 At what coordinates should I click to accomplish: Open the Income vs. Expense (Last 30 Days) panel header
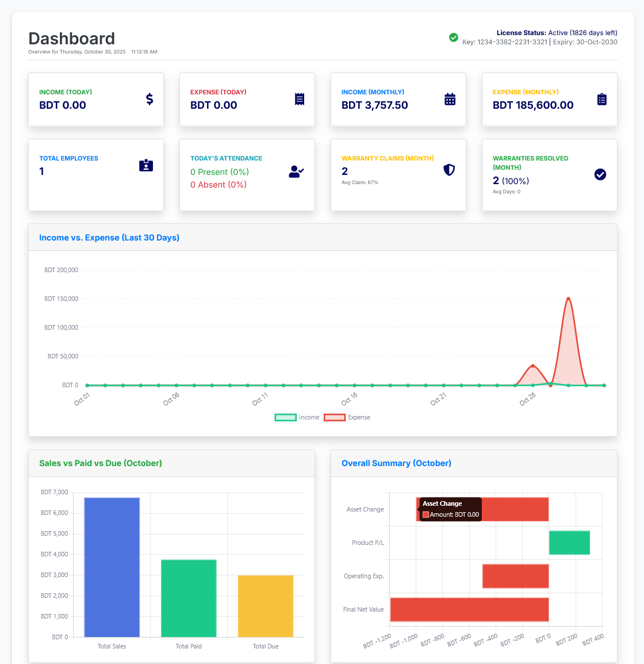tap(109, 237)
